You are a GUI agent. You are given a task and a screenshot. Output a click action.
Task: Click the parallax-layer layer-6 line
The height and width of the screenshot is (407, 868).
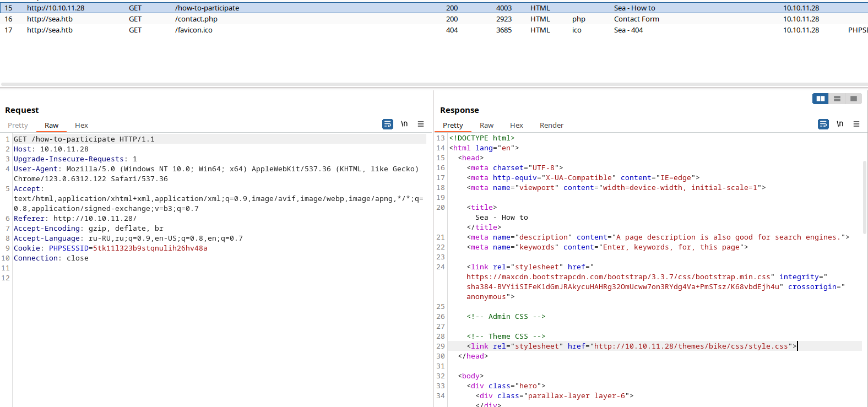tap(555, 396)
